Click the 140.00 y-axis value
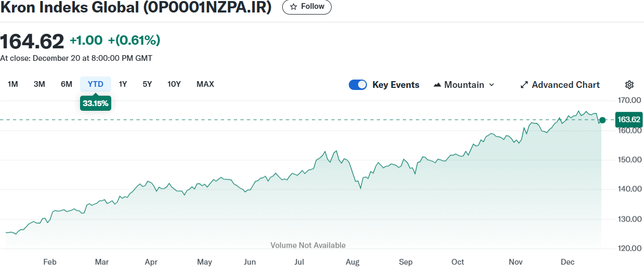This screenshot has height=273, width=644. tap(629, 189)
